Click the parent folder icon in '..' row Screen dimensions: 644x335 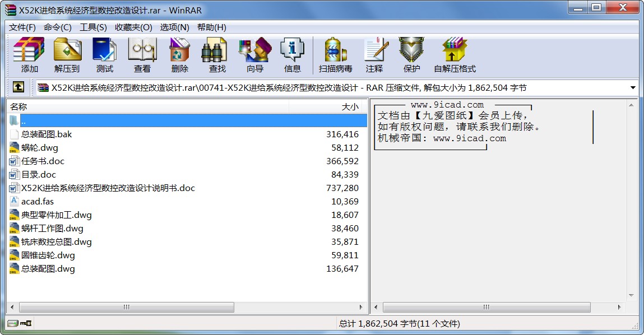(14, 120)
